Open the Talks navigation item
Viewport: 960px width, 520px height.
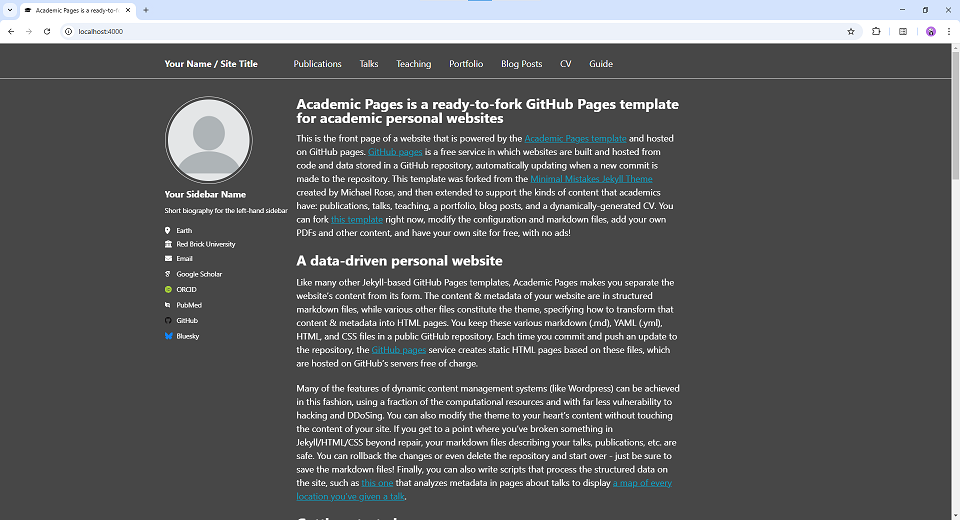click(369, 64)
